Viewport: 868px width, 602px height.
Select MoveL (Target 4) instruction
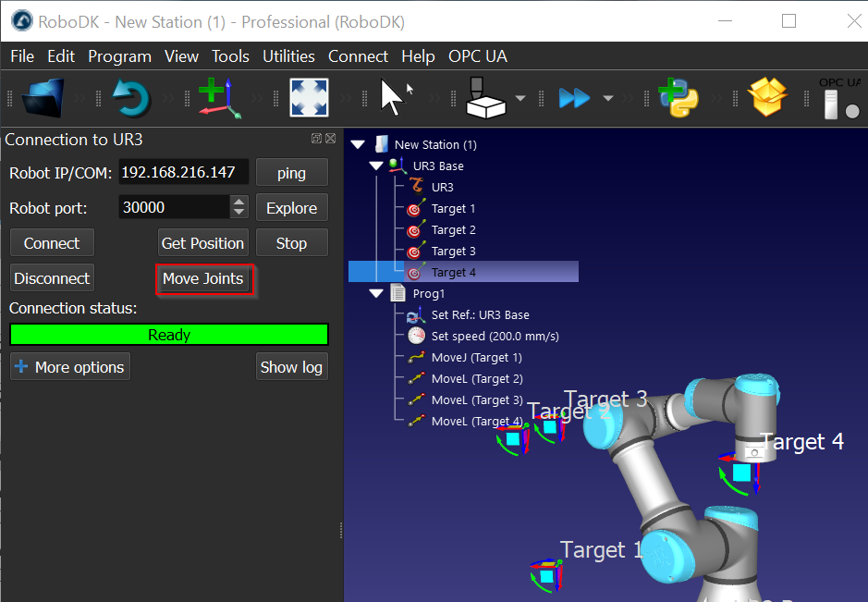(x=477, y=421)
